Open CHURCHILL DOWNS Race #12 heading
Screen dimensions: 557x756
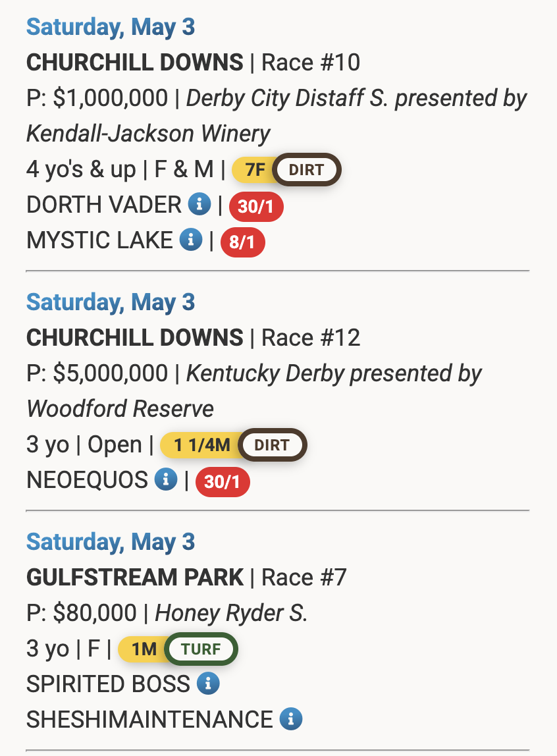coord(193,337)
